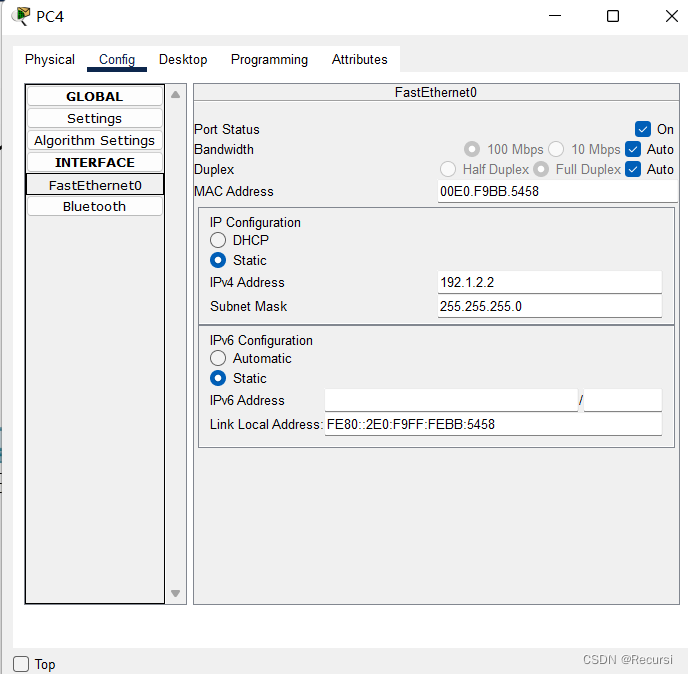Click the Link Local Address field
This screenshot has width=688, height=674.
pos(493,424)
